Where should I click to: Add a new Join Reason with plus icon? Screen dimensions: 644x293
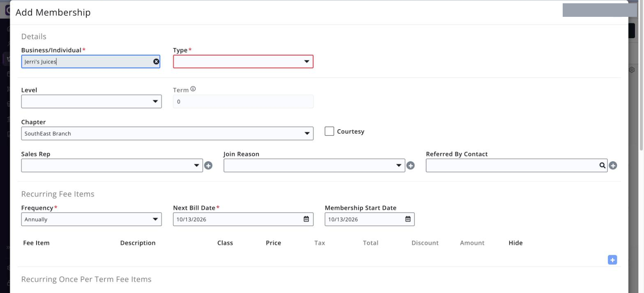pos(410,166)
